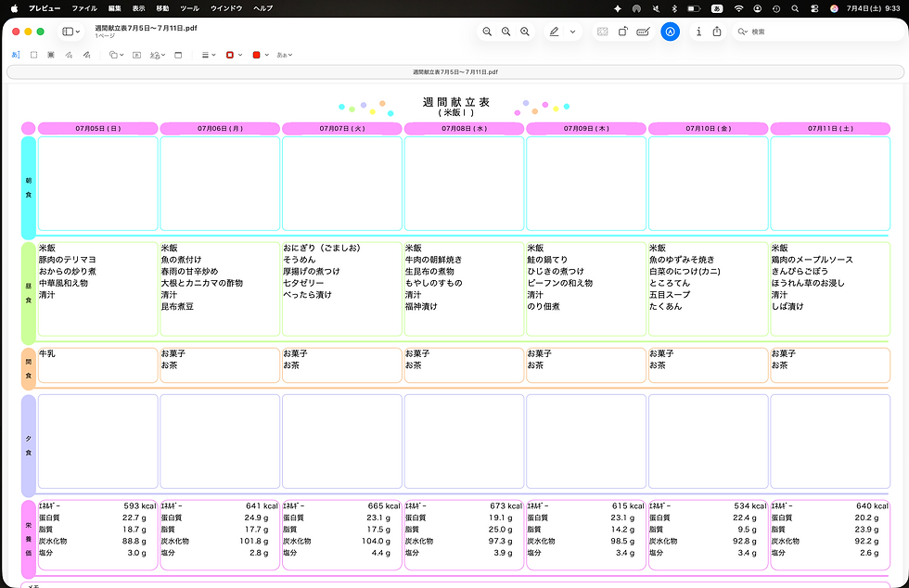909x588 pixels.
Task: Click the battery status icon
Action: click(694, 8)
